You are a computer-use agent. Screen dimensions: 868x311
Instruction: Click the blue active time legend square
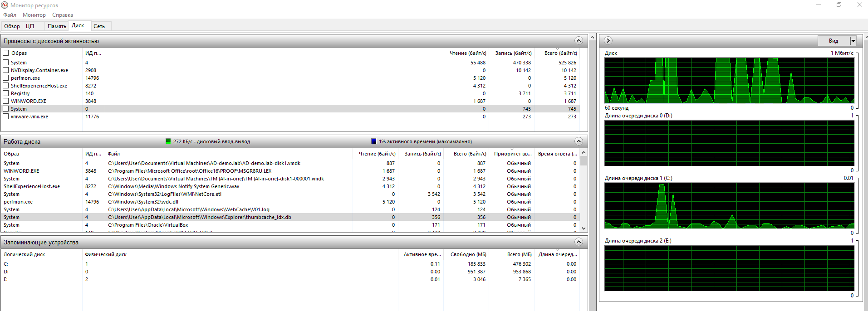(x=373, y=141)
